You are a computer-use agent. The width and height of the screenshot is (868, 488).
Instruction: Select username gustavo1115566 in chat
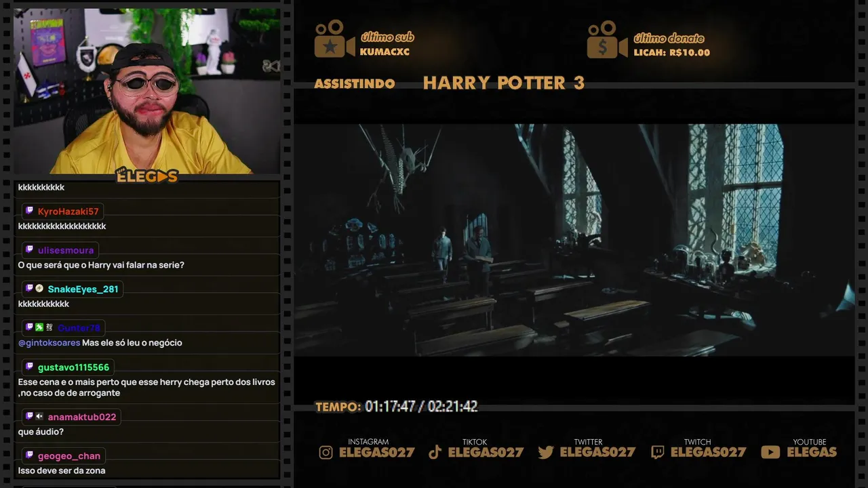[x=73, y=367]
